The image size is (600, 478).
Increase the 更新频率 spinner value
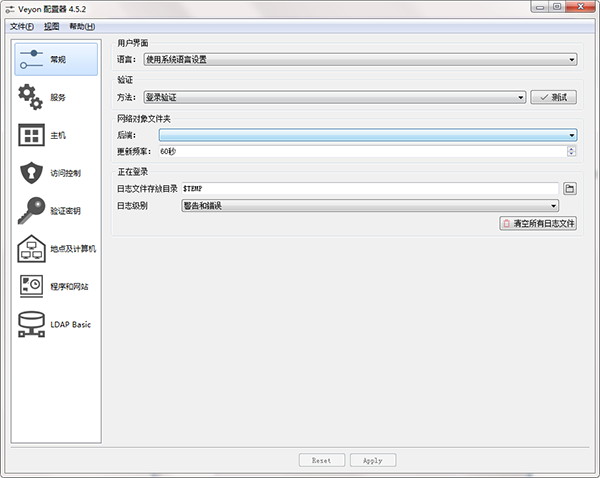pyautogui.click(x=571, y=148)
